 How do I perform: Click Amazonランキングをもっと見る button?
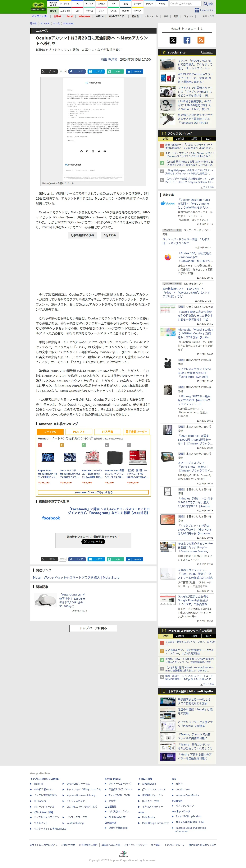pos(93,492)
